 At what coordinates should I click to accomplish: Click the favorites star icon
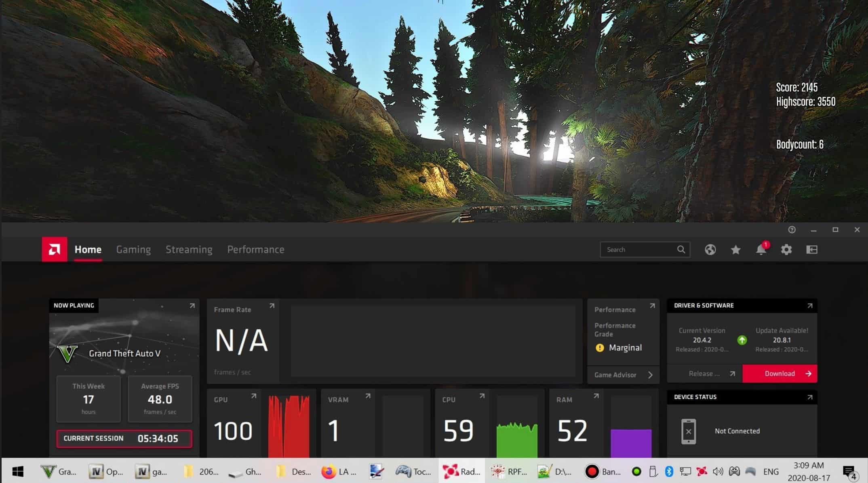[735, 250]
